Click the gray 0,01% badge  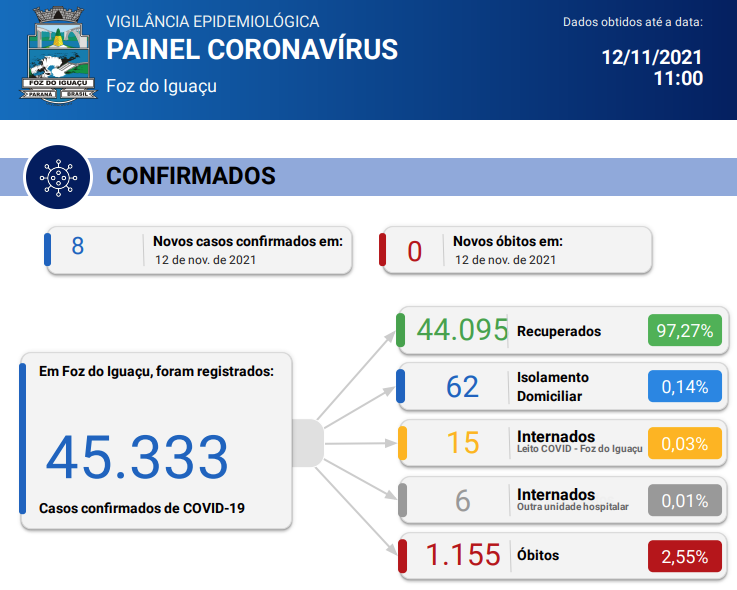point(685,500)
